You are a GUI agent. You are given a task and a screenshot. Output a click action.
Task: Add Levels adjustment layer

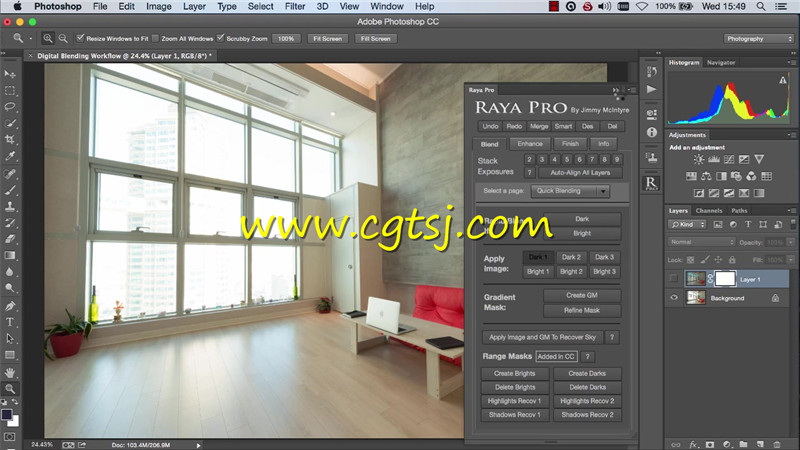(714, 159)
